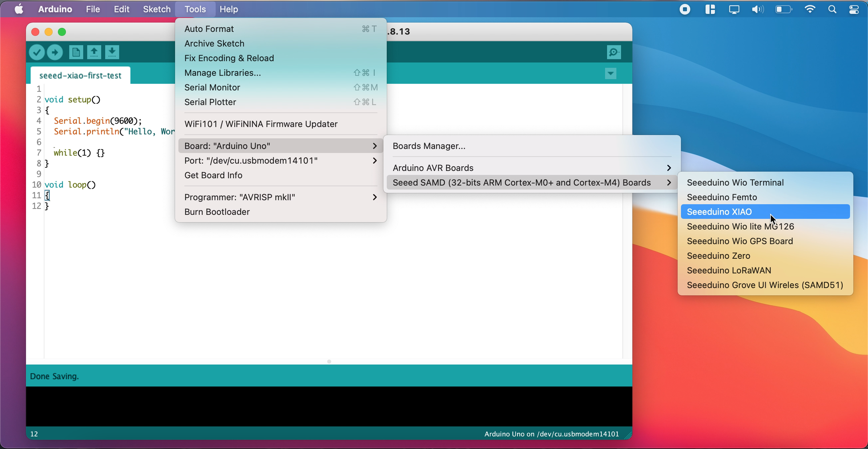The image size is (868, 449).
Task: Open the Help menu
Action: 229,9
